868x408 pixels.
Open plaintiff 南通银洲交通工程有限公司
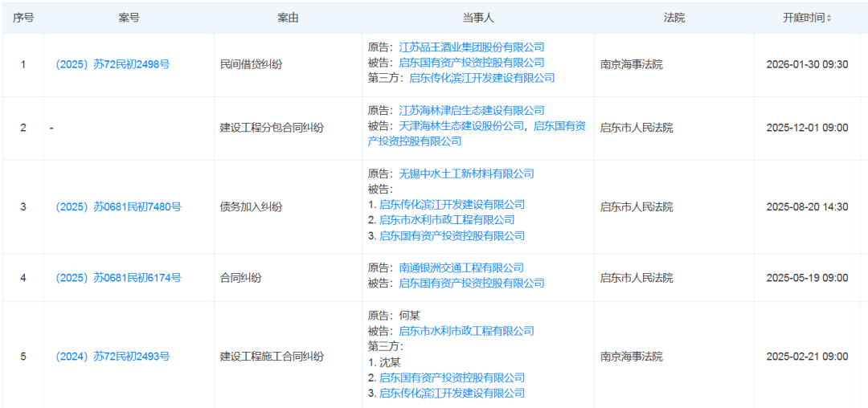[x=461, y=268]
